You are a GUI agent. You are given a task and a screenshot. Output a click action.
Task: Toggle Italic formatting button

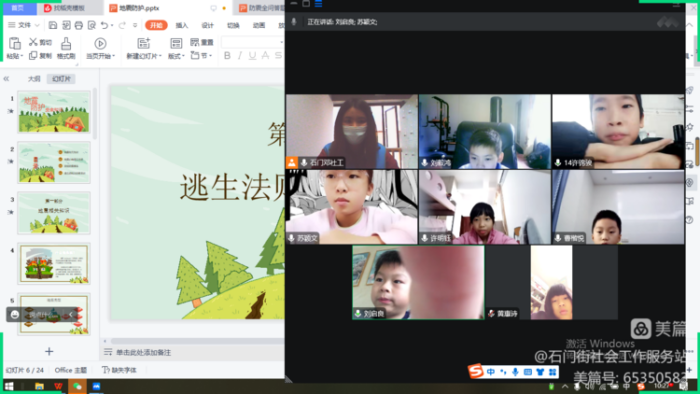[240, 55]
